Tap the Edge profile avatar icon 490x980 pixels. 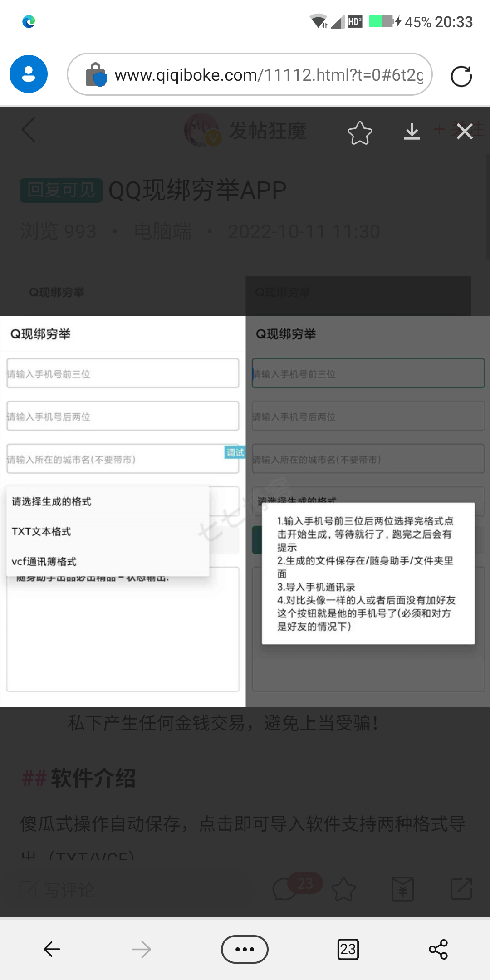pyautogui.click(x=29, y=74)
